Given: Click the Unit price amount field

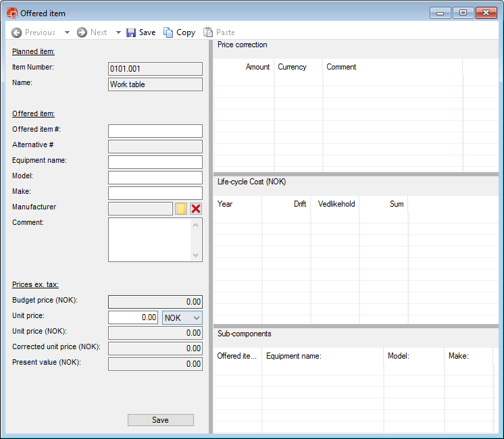Looking at the screenshot, I should pyautogui.click(x=133, y=317).
